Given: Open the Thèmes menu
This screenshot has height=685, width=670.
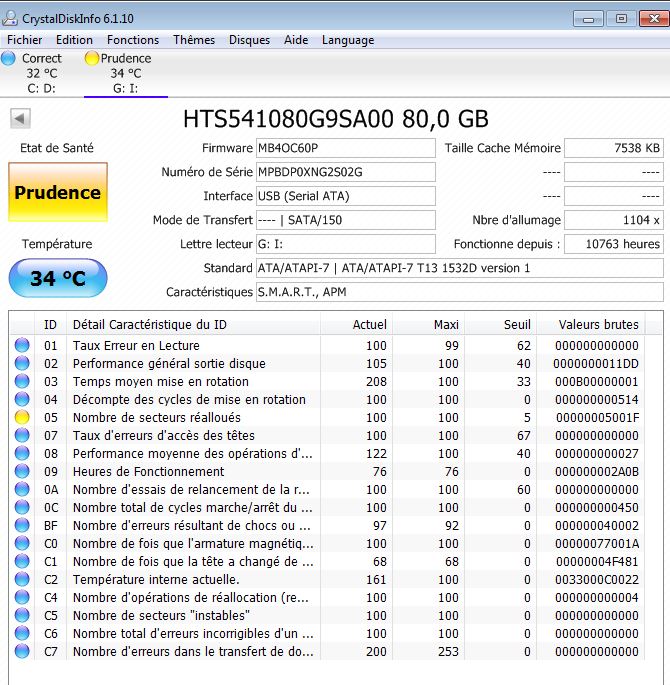Looking at the screenshot, I should click(194, 40).
